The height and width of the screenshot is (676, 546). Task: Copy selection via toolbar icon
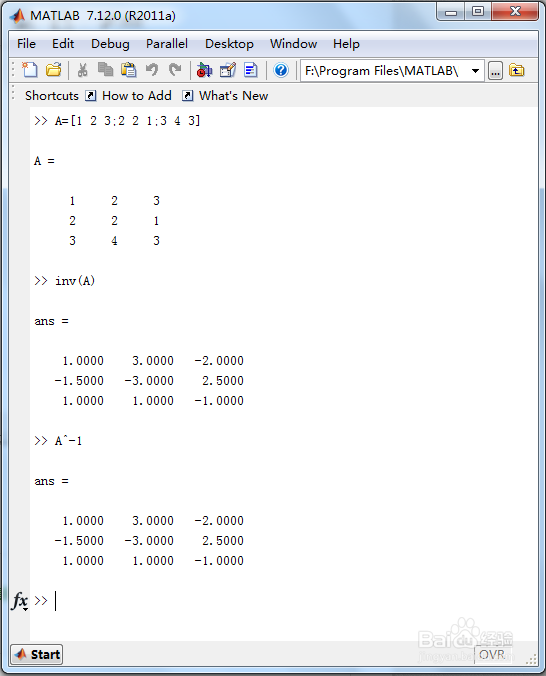[105, 70]
